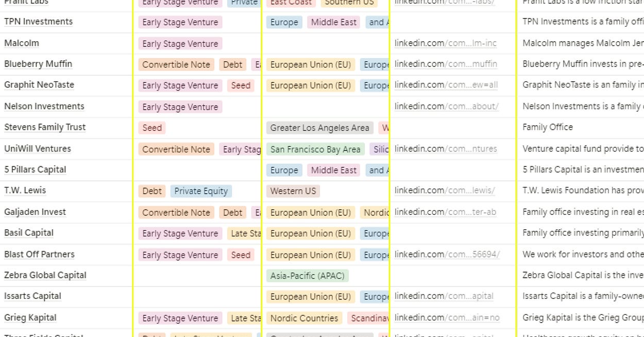Image resolution: width=644 pixels, height=337 pixels.
Task: Select the Western US tag
Action: [x=293, y=191]
